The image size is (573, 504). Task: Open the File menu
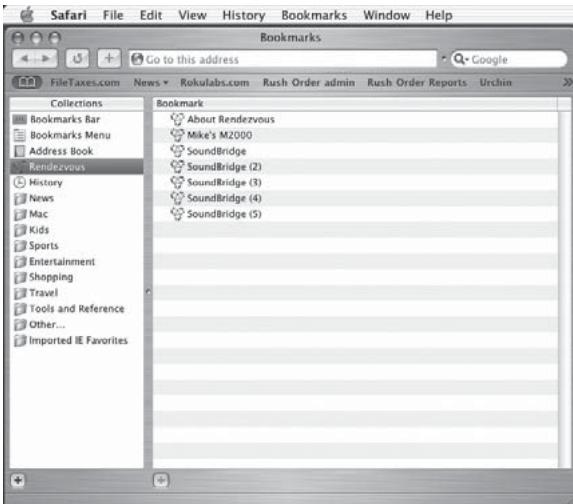[x=113, y=15]
